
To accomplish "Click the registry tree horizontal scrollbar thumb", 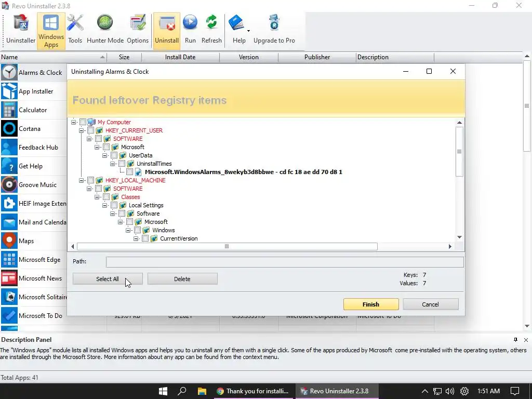I will click(227, 246).
